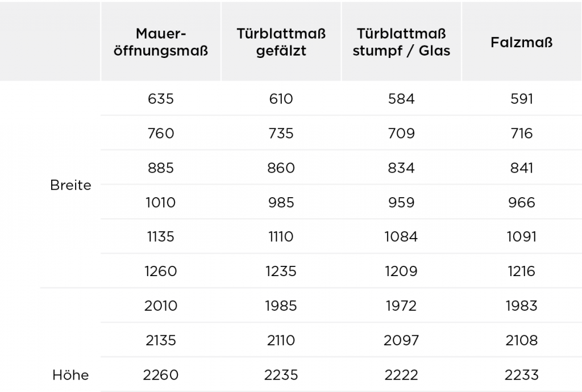Select the cell with value 610

[x=281, y=99]
